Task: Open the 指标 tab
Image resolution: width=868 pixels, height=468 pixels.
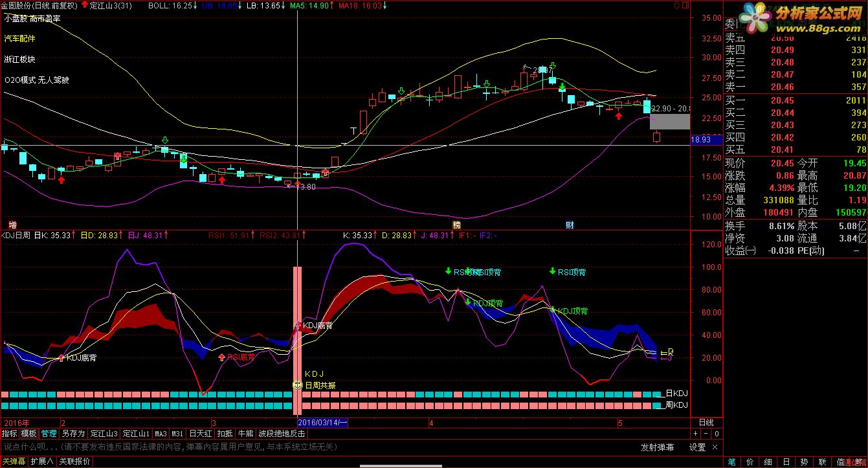Action: [x=10, y=434]
